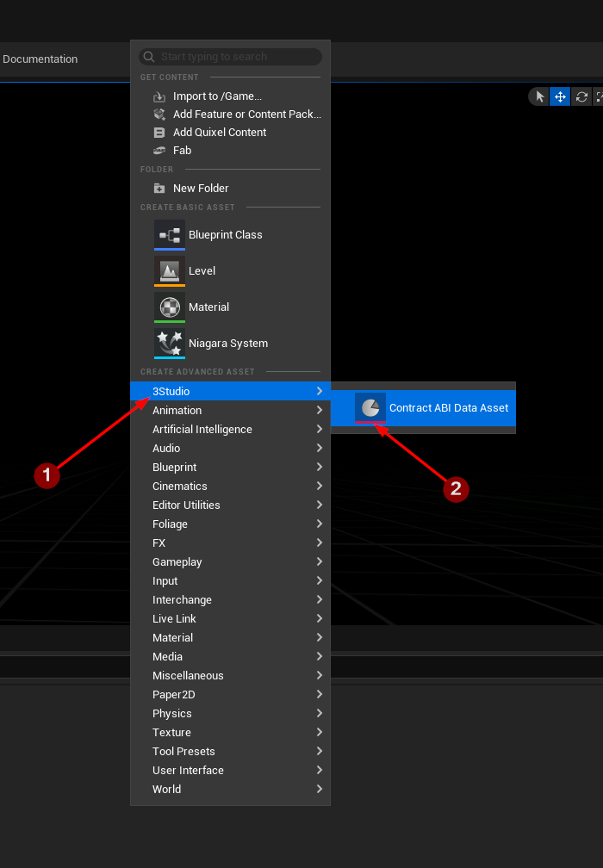Open the Live Link category
Image resolution: width=603 pixels, height=868 pixels.
tap(230, 618)
